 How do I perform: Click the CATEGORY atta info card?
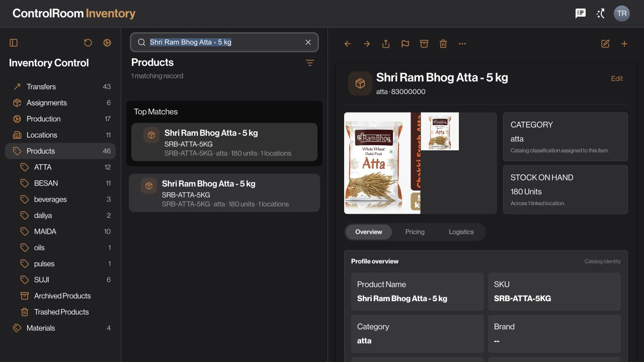(566, 137)
